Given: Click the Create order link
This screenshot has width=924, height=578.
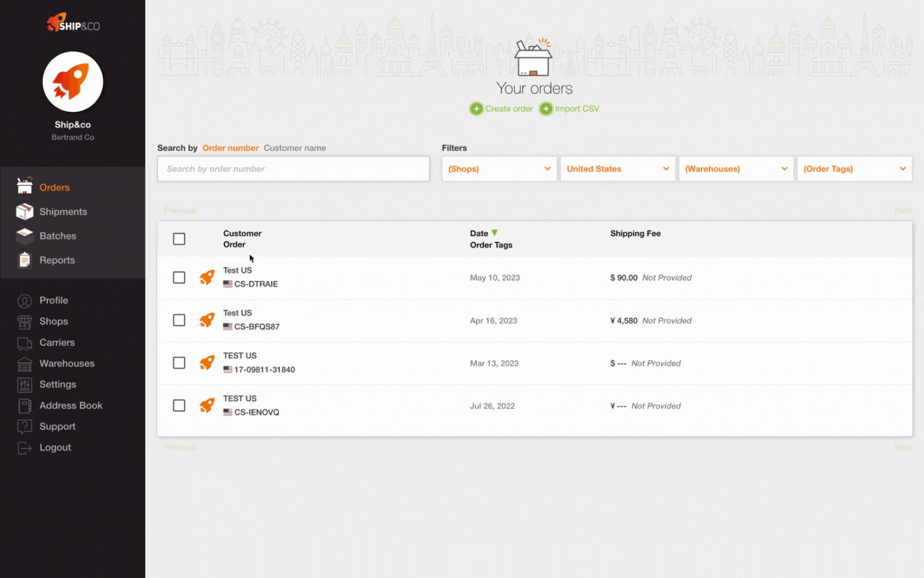Looking at the screenshot, I should (508, 109).
